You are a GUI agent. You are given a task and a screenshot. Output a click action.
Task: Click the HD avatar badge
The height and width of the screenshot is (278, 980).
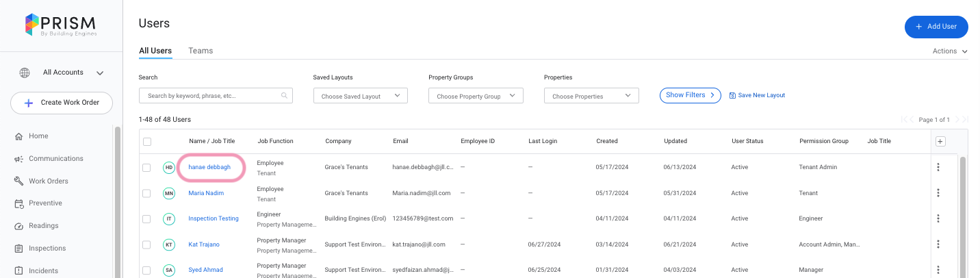pos(169,167)
